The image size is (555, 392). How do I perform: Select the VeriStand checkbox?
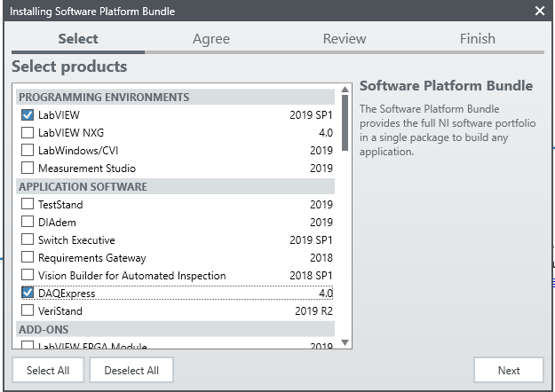pyautogui.click(x=28, y=310)
